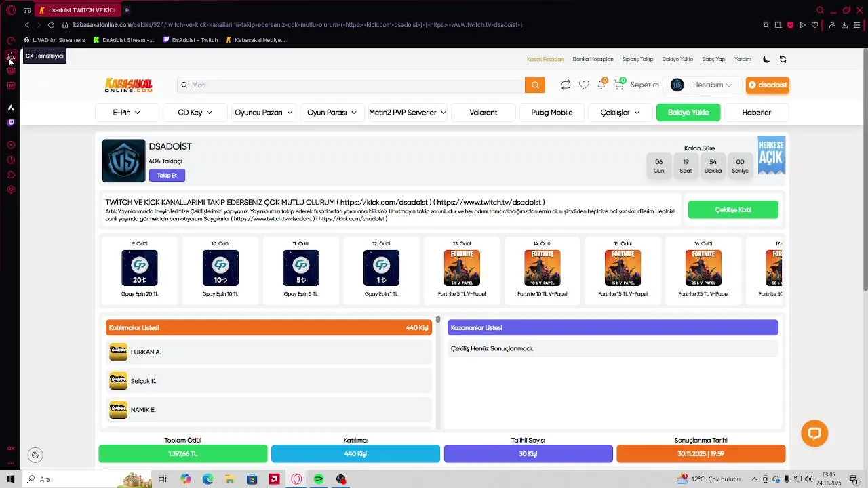Open cookie preferences icon
This screenshot has height=488, width=868.
click(x=35, y=455)
